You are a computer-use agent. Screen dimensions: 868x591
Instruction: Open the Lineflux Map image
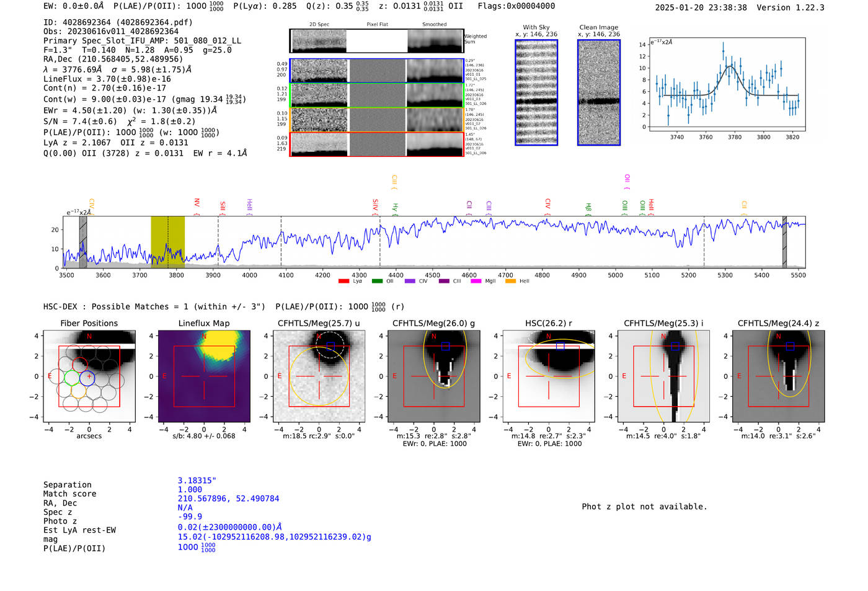point(204,376)
